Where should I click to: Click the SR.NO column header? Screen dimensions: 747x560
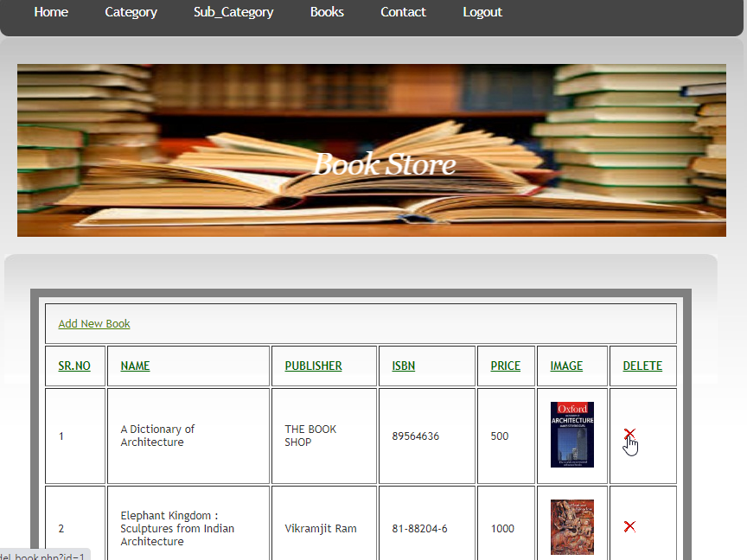pyautogui.click(x=74, y=366)
